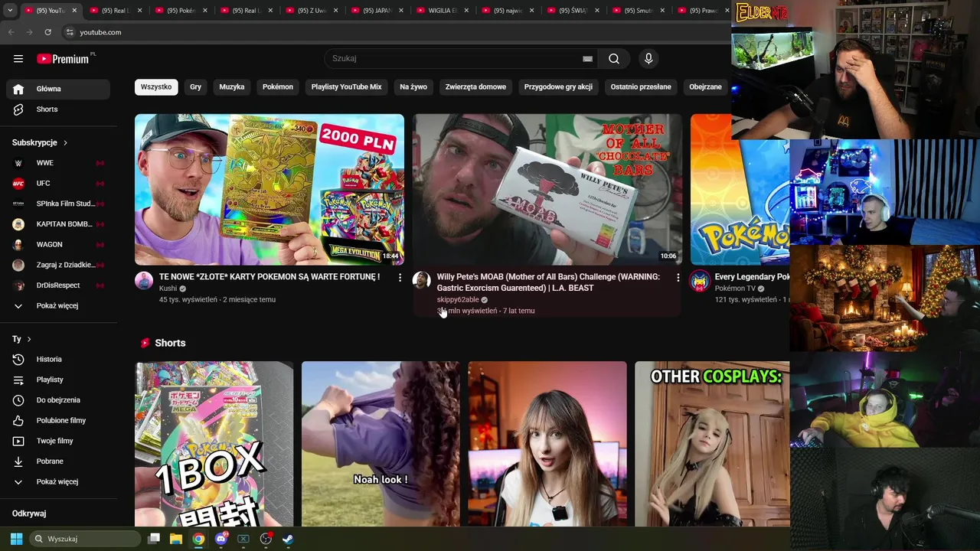This screenshot has width=980, height=551.
Task: Select the Wszystko filter chip
Action: 156,87
